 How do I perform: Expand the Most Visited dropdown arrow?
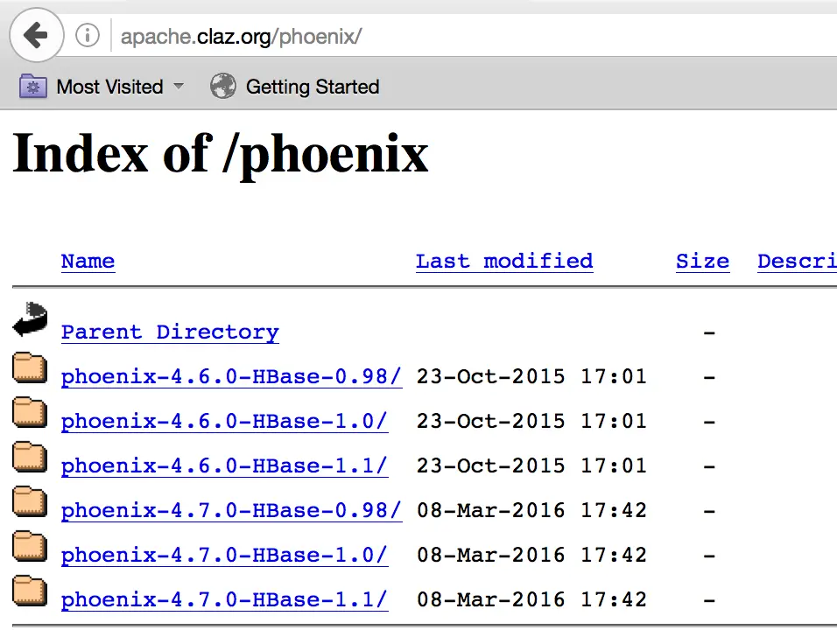click(x=179, y=86)
